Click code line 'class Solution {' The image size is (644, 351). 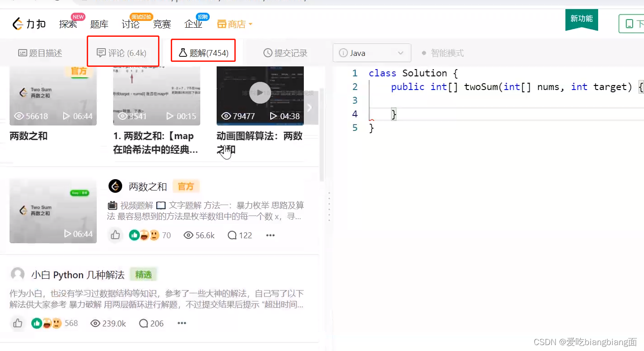click(x=413, y=73)
